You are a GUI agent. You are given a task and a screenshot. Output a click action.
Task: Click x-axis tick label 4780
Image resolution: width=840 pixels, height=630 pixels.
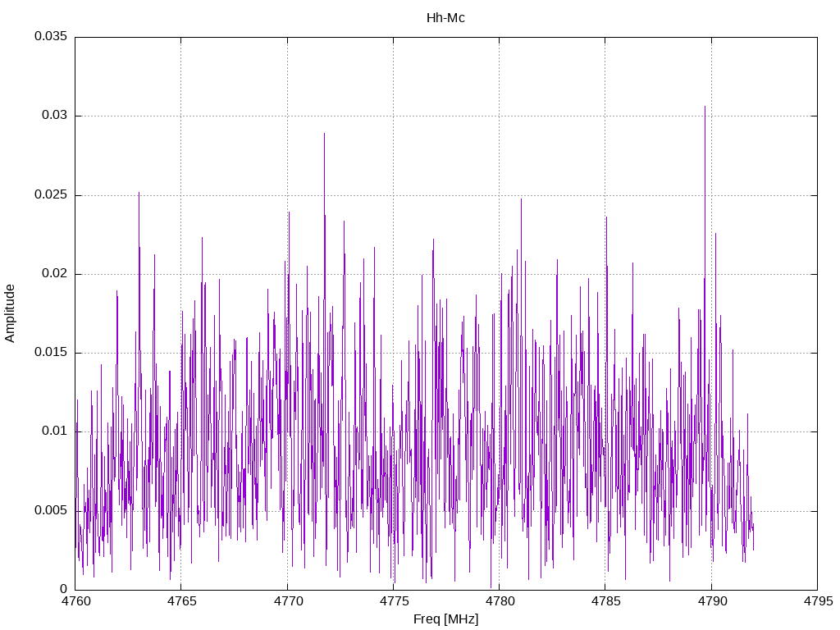click(x=500, y=601)
